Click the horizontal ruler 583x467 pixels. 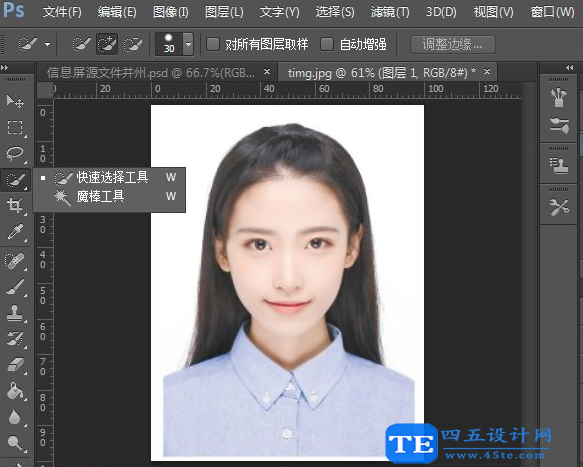tap(287, 90)
